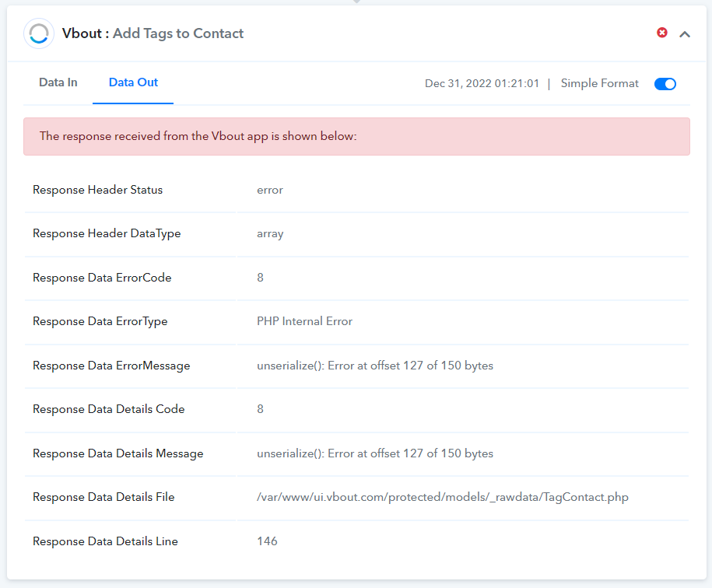Click the Response Data ErrorCode label
The image size is (712, 588).
point(102,278)
